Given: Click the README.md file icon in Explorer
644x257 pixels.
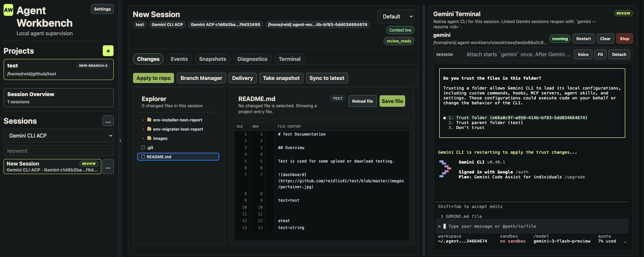Looking at the screenshot, I should [143, 157].
